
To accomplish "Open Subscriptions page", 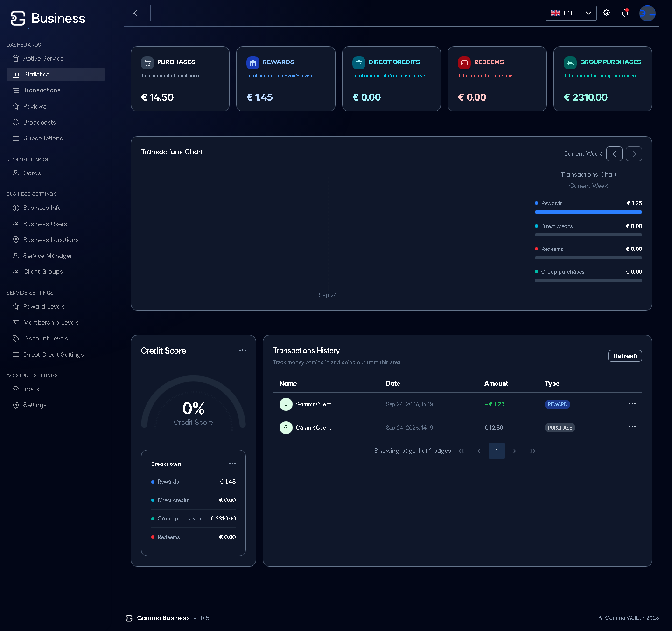I will tap(56, 139).
